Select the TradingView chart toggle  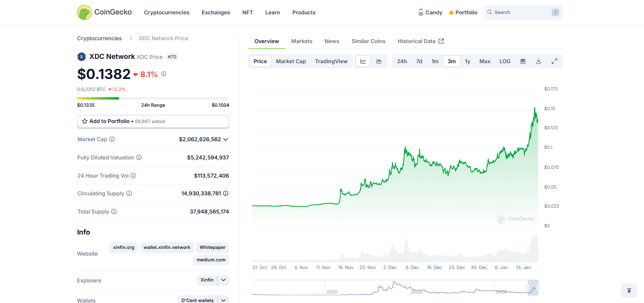pos(331,61)
